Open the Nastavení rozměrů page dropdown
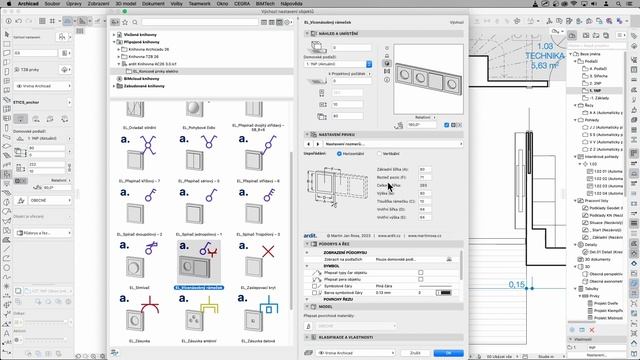Screen dimensions: 640x360 (x=393, y=144)
